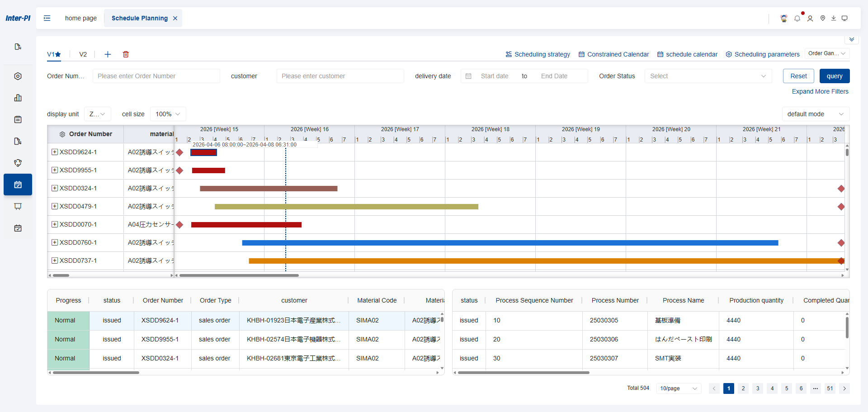868x412 pixels.
Task: Click the process table horizontal scrollbar
Action: 524,373
